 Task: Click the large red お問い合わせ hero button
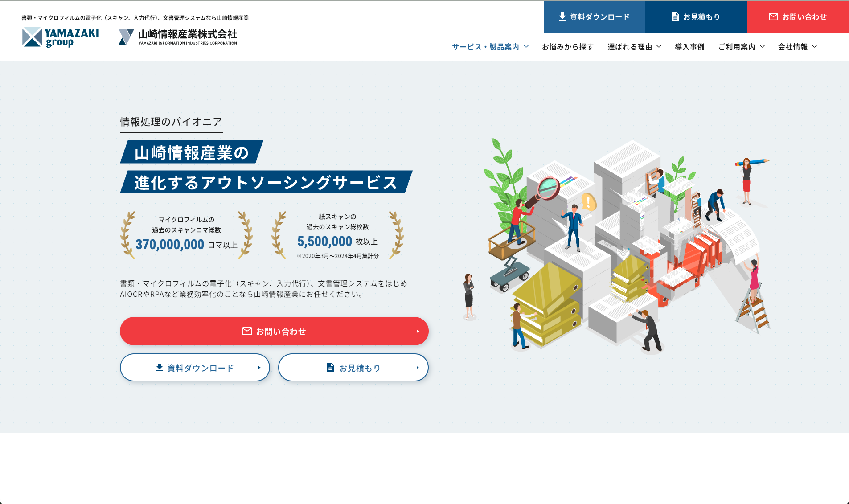274,331
